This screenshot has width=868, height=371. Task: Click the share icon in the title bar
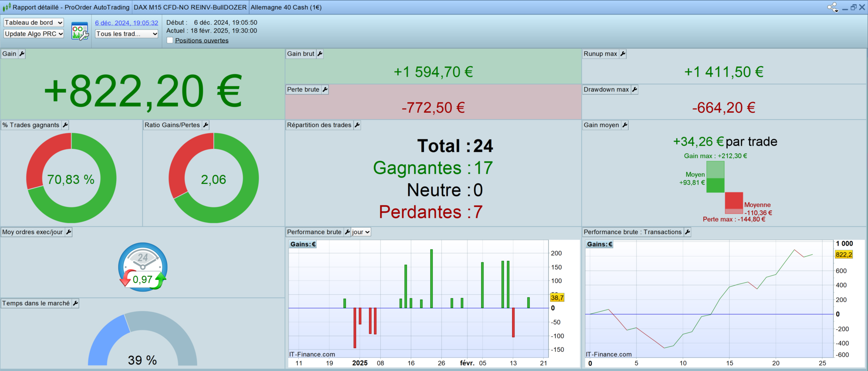click(x=833, y=7)
